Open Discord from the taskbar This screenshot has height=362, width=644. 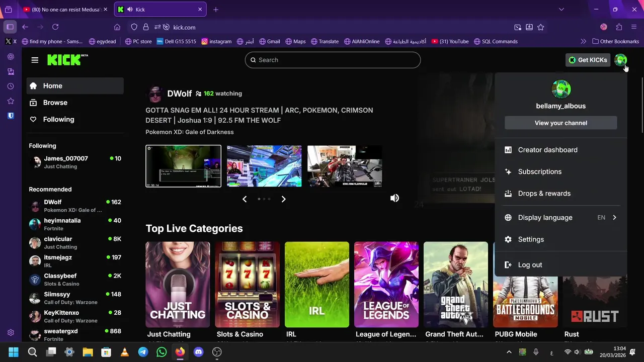tap(198, 352)
